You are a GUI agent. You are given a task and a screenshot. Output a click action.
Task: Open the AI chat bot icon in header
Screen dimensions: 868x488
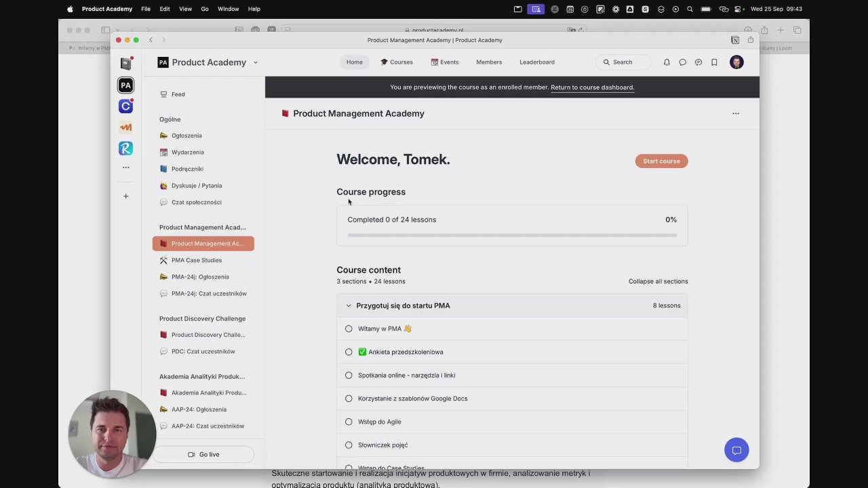698,62
